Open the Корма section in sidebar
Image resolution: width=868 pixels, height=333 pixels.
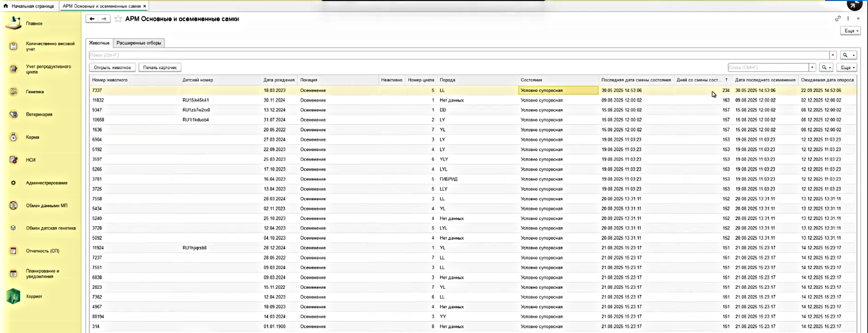32,137
